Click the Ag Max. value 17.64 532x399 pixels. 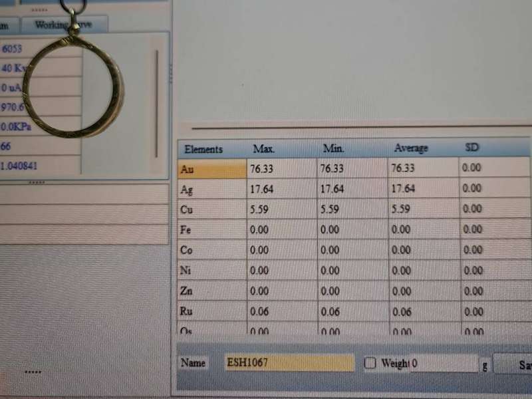click(261, 190)
